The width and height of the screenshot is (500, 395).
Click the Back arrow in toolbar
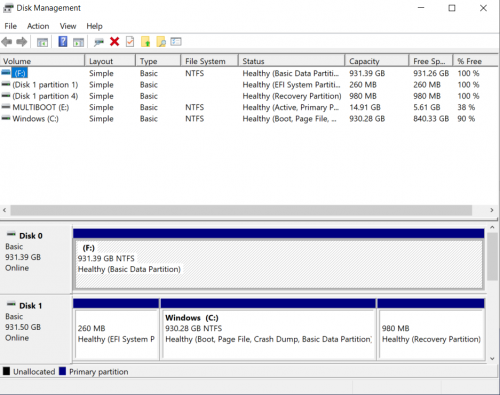(x=7, y=42)
